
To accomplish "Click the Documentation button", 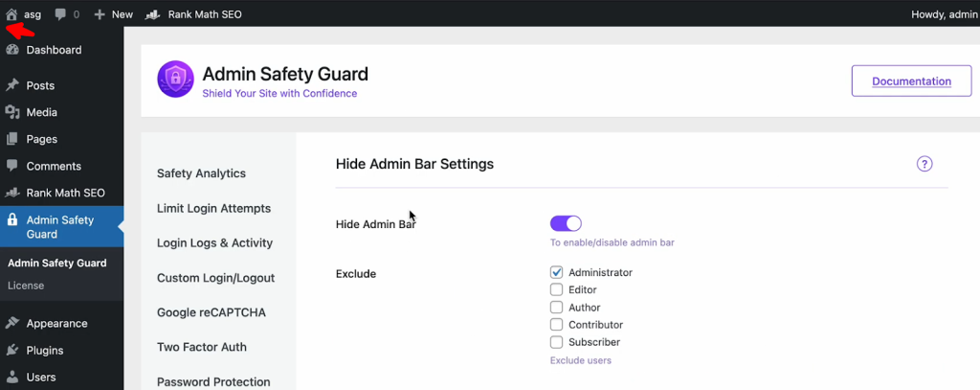I will pos(911,81).
